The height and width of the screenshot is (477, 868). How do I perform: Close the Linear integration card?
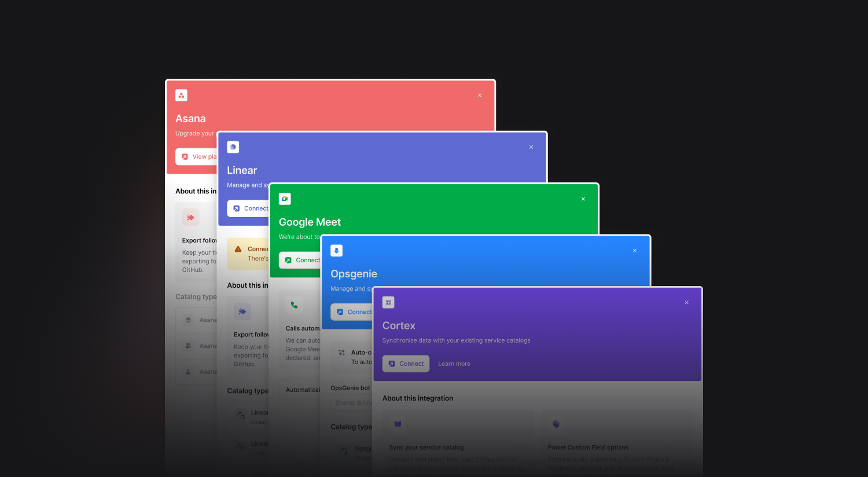(531, 147)
